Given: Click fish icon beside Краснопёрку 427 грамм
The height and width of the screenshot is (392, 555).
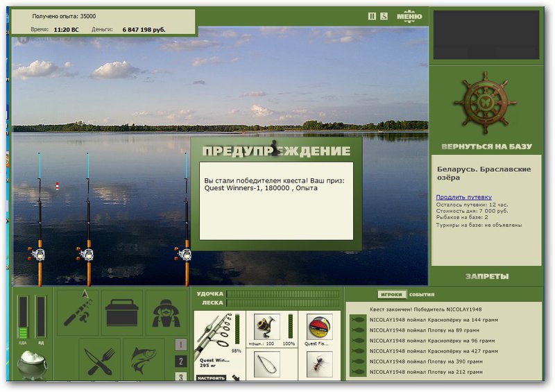Looking at the screenshot, I should tap(358, 351).
